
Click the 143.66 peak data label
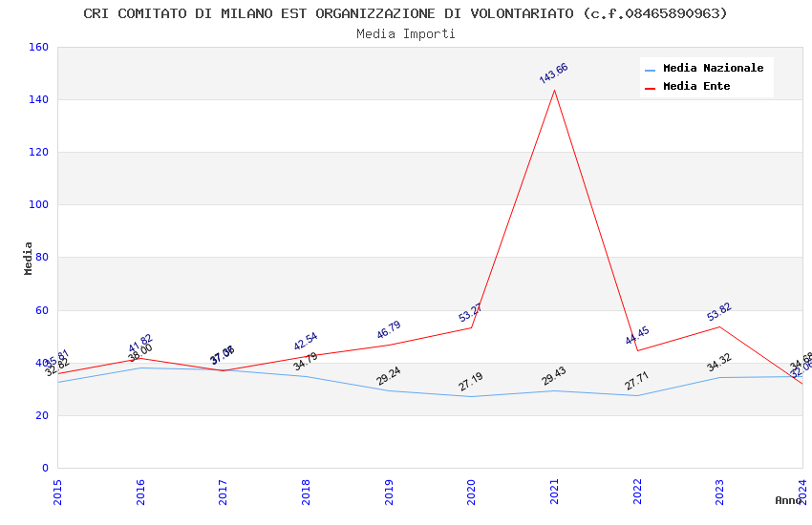[x=553, y=73]
